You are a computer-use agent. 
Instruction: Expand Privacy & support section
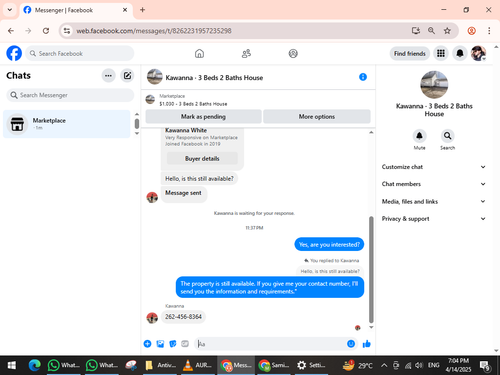point(434,219)
